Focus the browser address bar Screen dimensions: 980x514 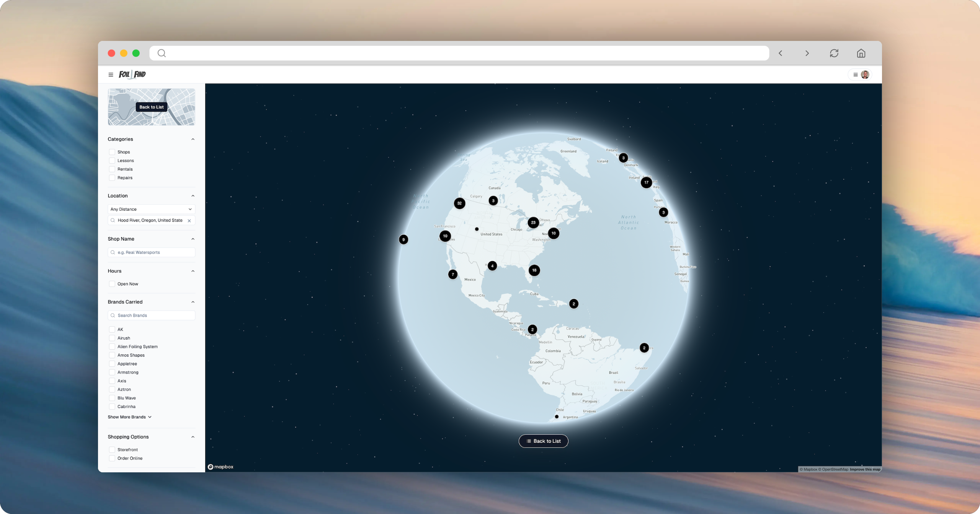(x=459, y=53)
